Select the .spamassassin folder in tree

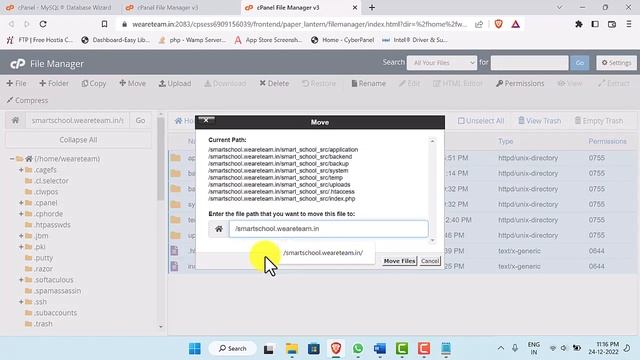tap(58, 291)
